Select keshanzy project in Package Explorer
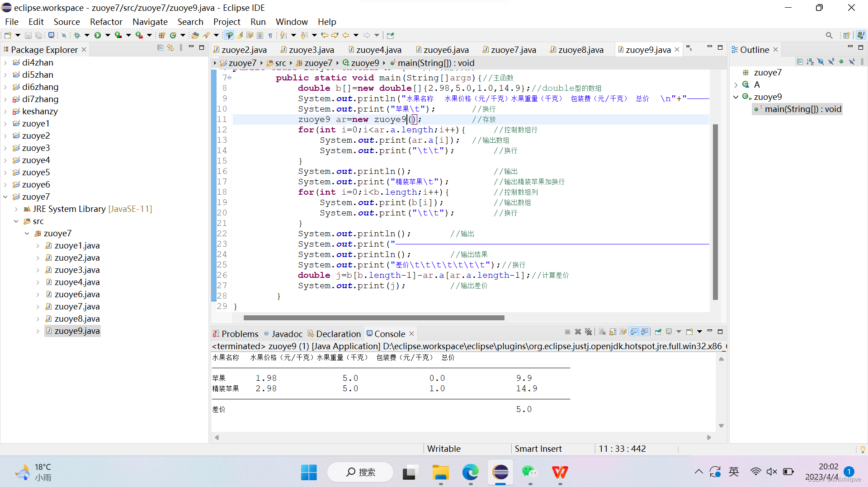 tap(35, 112)
